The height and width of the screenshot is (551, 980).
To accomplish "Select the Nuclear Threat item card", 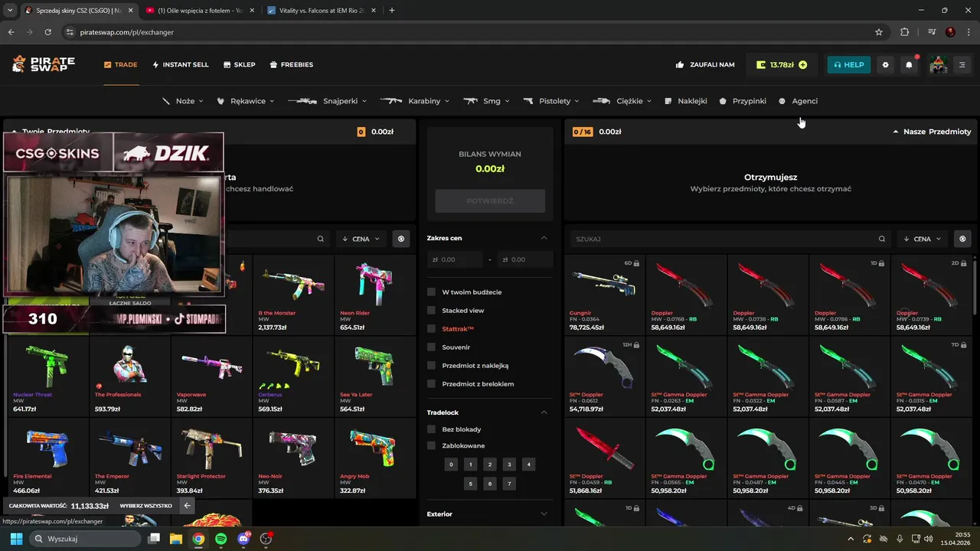I will pyautogui.click(x=47, y=377).
